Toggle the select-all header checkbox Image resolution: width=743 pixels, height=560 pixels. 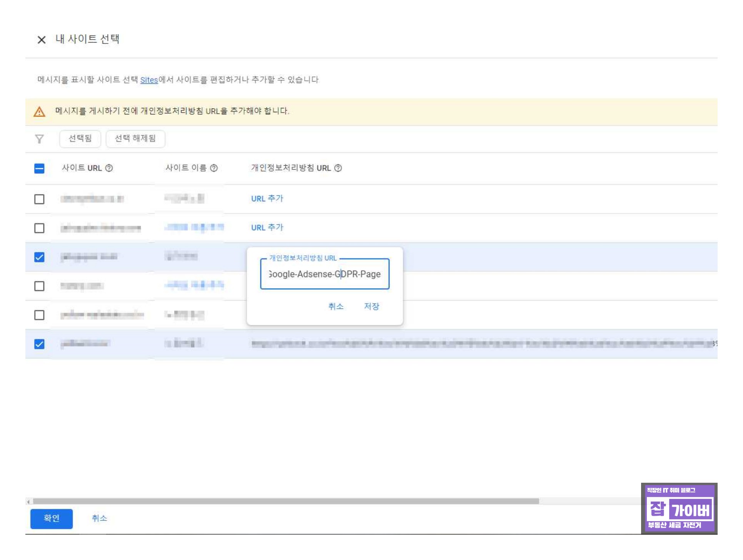39,168
